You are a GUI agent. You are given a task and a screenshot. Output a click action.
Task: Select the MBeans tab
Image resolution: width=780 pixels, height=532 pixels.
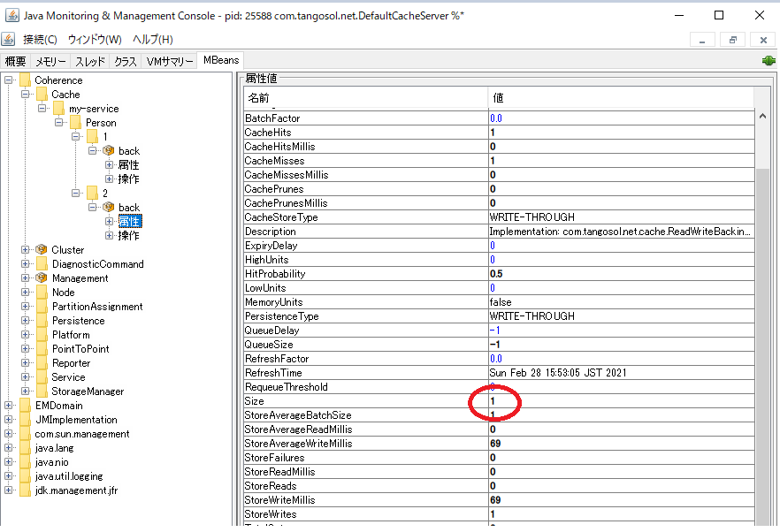(x=221, y=60)
